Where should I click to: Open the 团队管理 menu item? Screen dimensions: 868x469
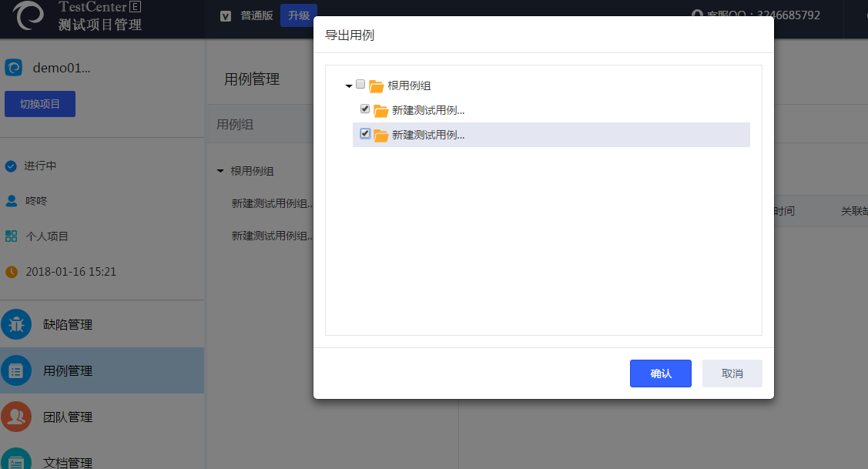68,417
